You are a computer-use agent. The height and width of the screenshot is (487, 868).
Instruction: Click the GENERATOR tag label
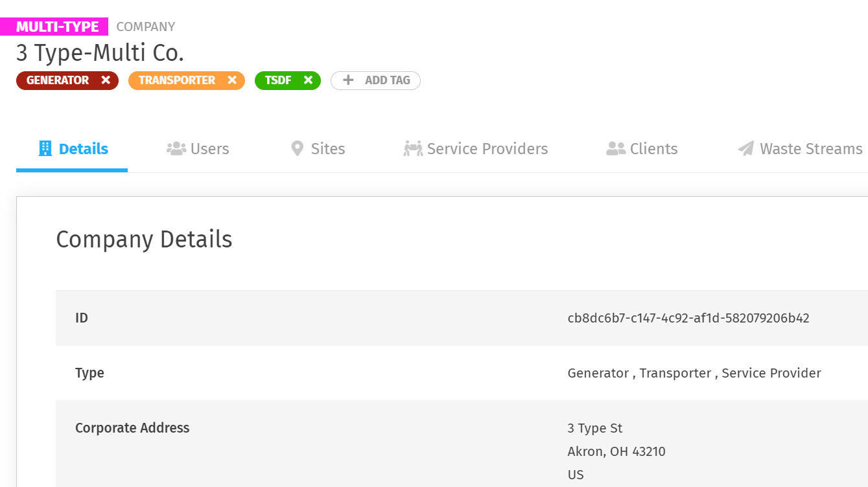pyautogui.click(x=58, y=80)
